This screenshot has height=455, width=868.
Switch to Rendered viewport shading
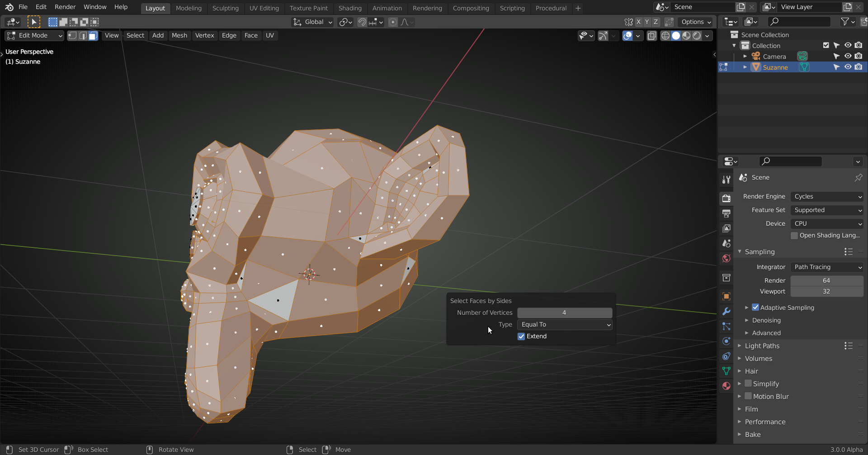[697, 36]
